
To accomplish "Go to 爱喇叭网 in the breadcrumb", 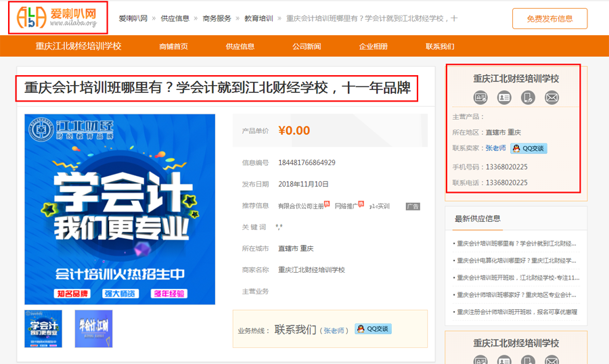I will pyautogui.click(x=133, y=18).
